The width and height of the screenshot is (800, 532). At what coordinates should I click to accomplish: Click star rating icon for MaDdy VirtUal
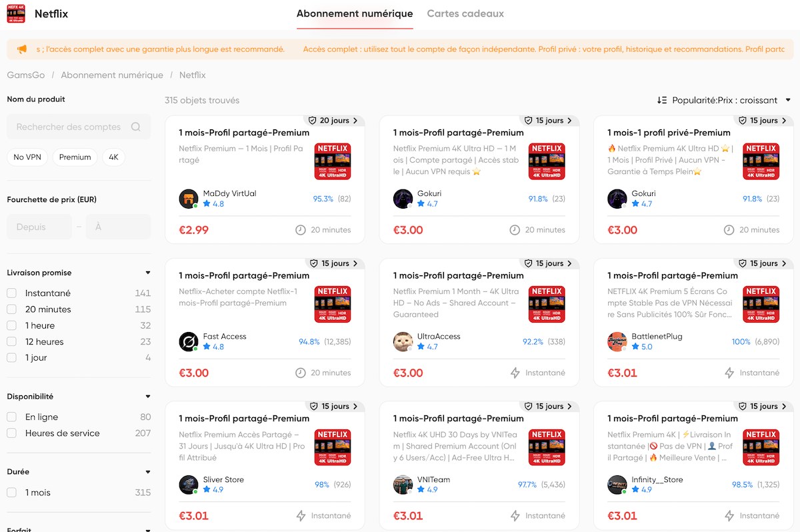[207, 204]
